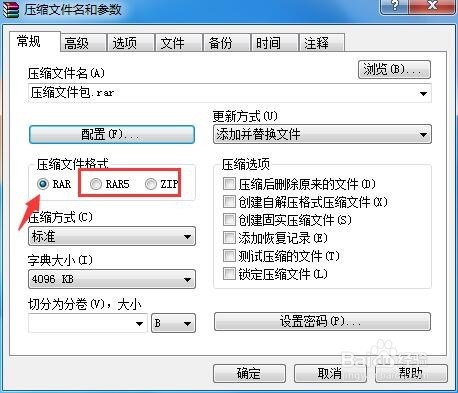Screen dimensions: 458x393
Task: Select the RAR5 format radio button
Action: (x=96, y=184)
